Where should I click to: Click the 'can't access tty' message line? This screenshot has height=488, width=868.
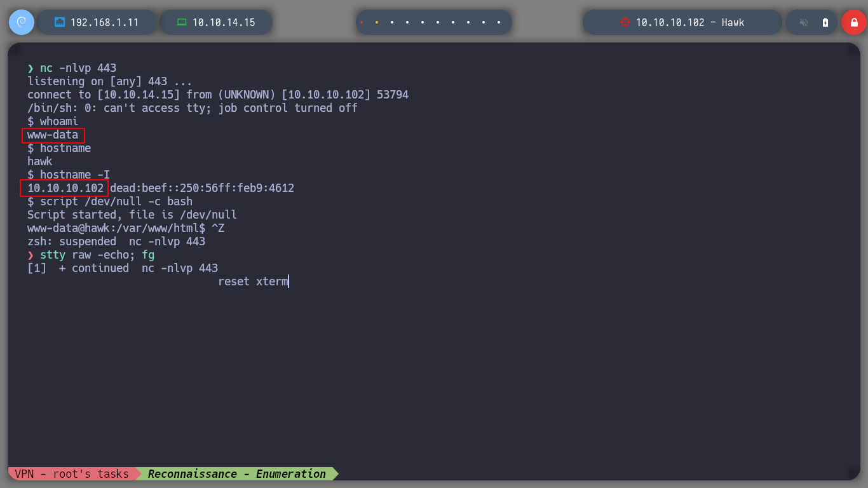coord(193,108)
